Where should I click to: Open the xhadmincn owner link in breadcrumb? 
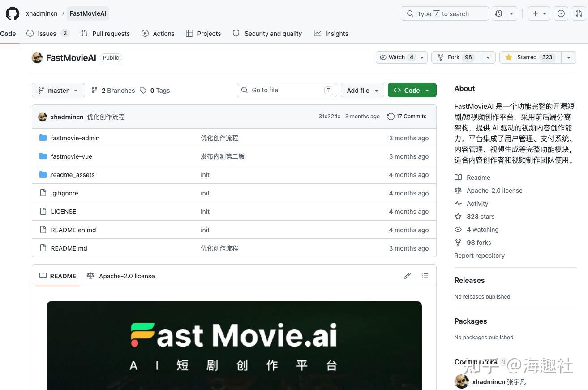point(42,13)
